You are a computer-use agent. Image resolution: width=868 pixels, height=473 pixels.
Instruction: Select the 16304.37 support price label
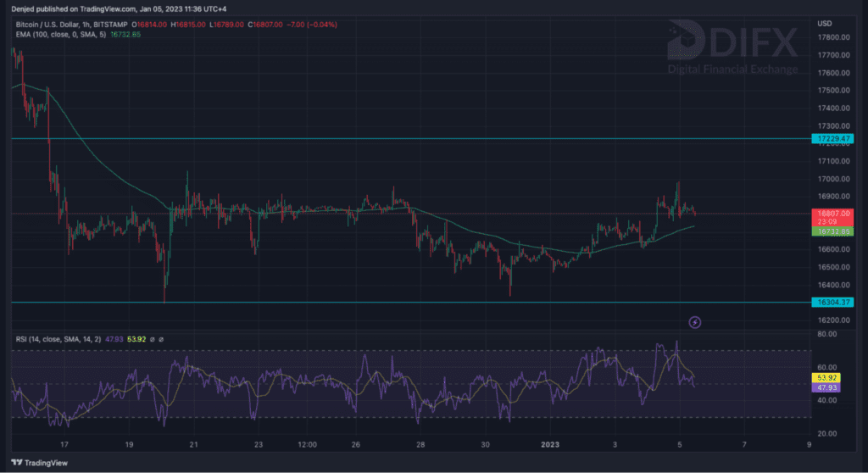(x=832, y=302)
